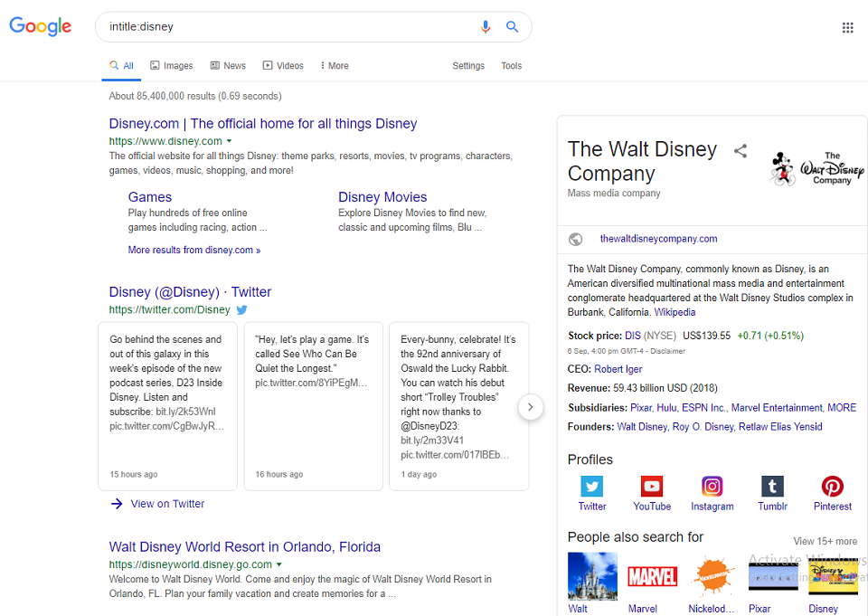
Task: Open the Disney (@Disney) Twitter result
Action: click(x=190, y=292)
